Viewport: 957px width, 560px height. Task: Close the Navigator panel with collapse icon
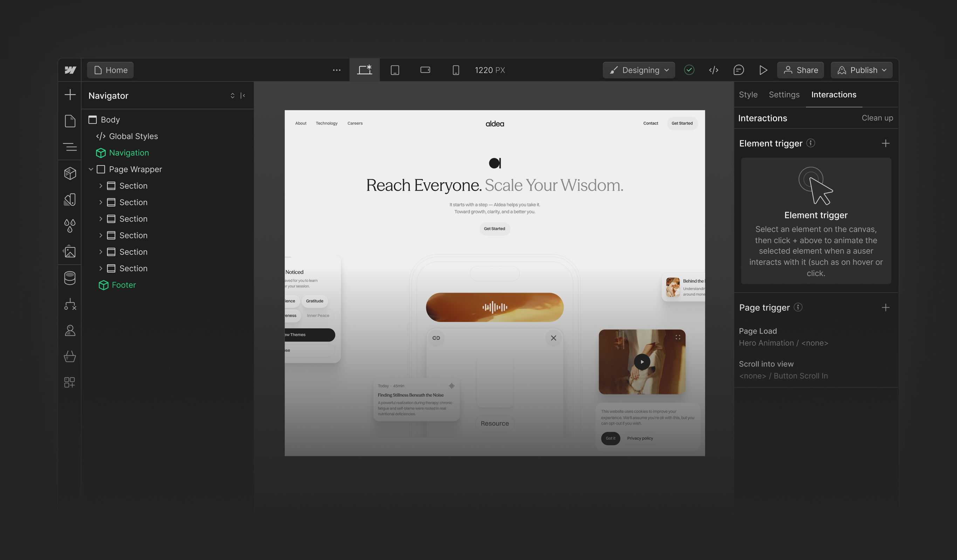(243, 96)
